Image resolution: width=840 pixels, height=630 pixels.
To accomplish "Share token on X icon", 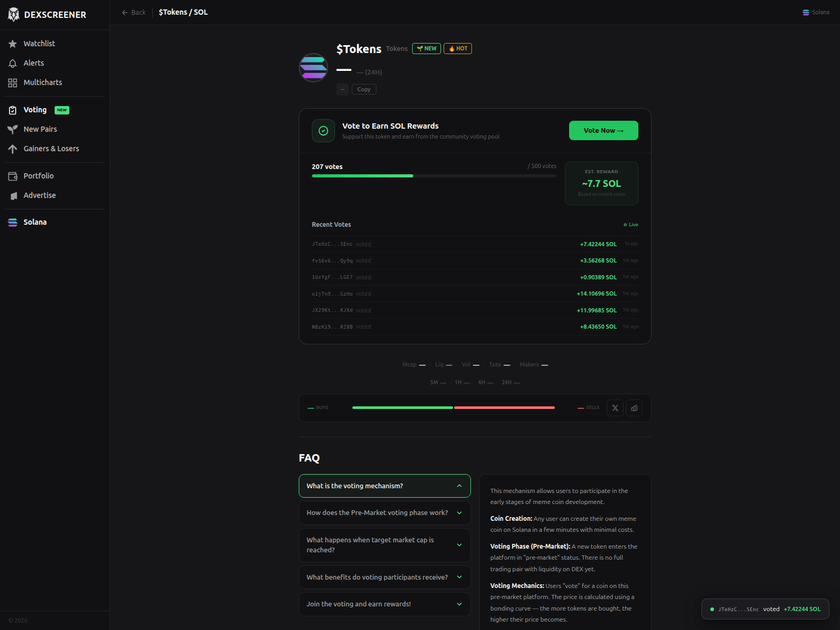I will [x=615, y=408].
